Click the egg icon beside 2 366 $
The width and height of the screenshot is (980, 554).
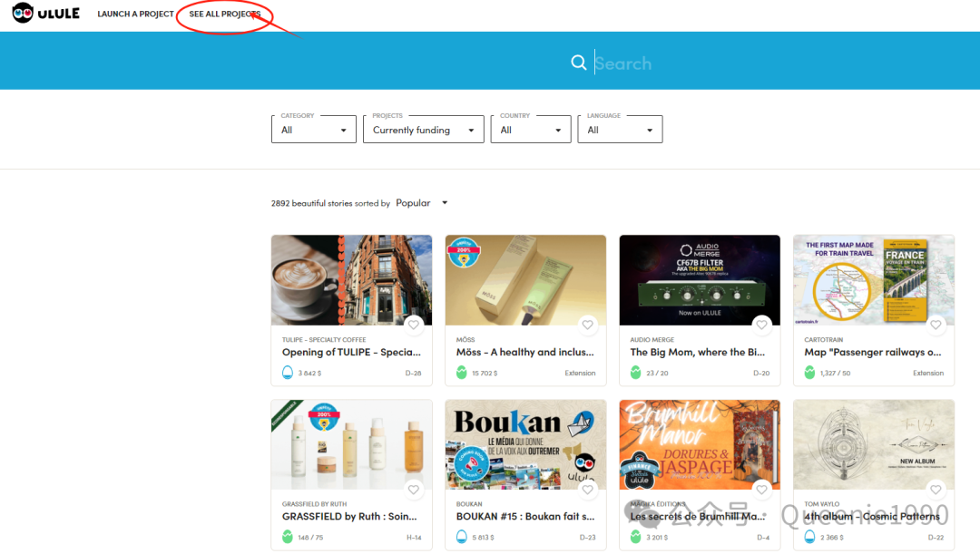coord(810,537)
